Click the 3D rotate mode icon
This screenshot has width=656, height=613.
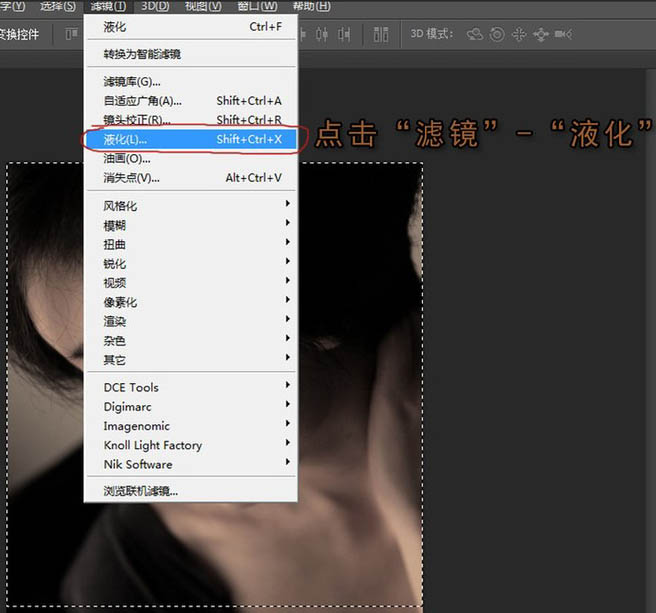point(475,34)
